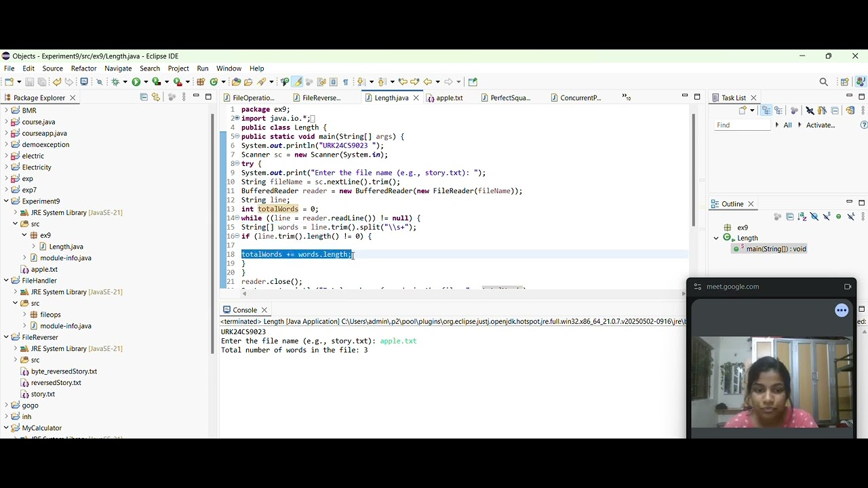The image size is (868, 488).
Task: Open the Window menu
Action: click(229, 68)
